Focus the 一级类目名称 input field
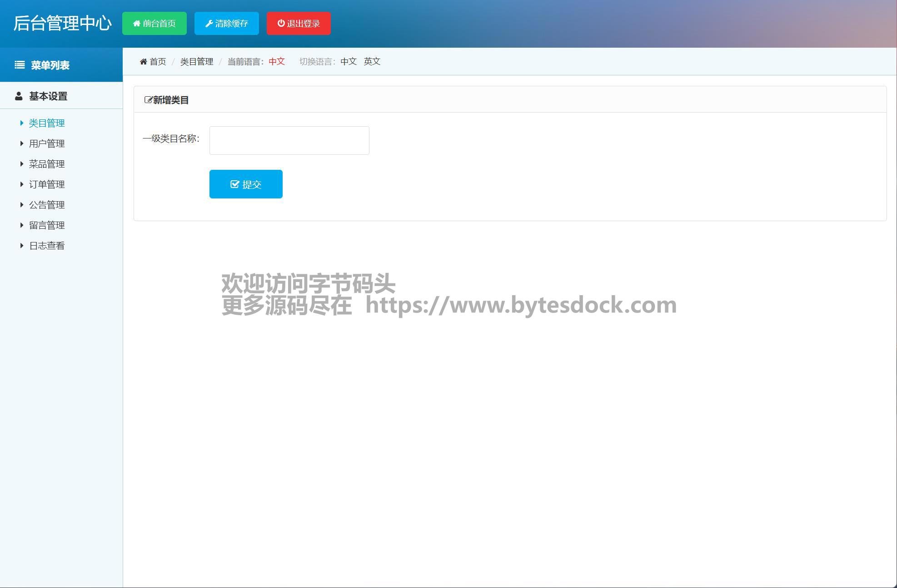 pos(289,140)
